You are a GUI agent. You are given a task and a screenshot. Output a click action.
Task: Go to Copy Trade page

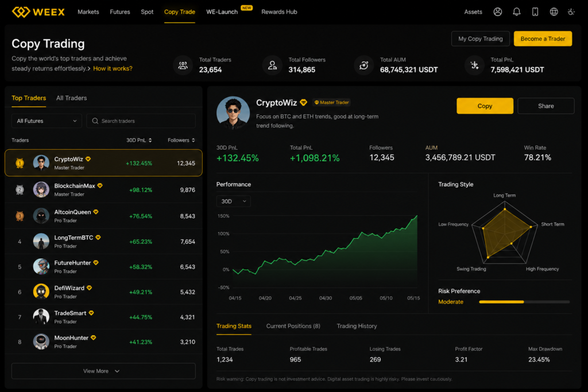[180, 12]
